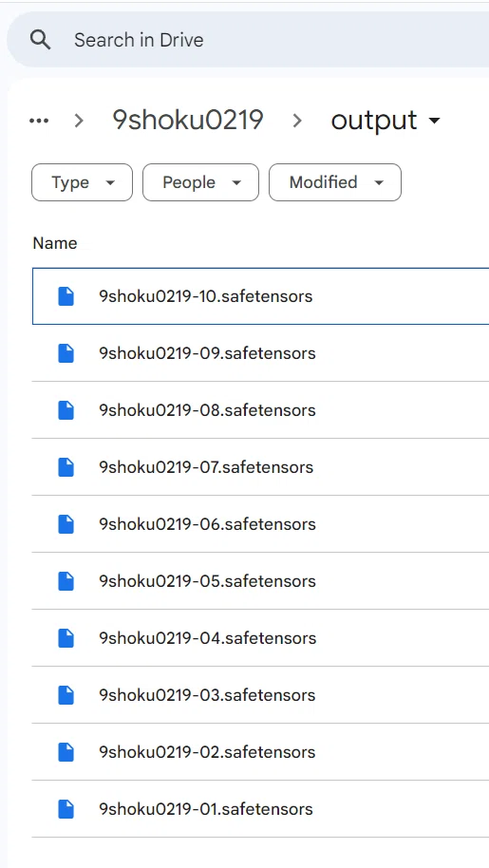Click file icon of 9shoku0219-02.safetensors
The image size is (489, 868).
tap(66, 752)
